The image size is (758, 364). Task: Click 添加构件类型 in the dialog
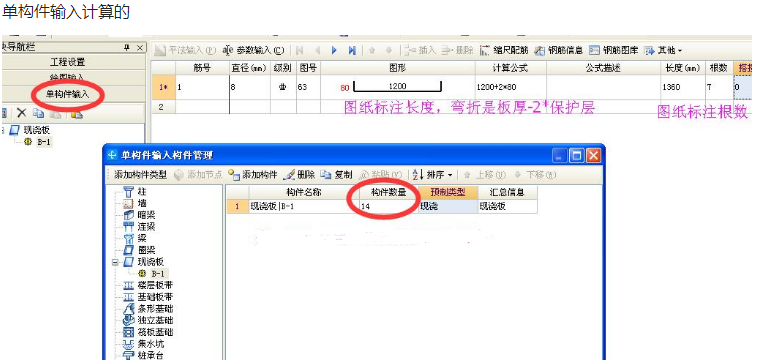(140, 175)
